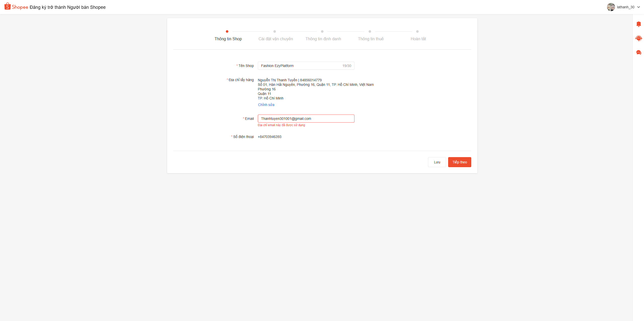Click the Cài đặt vận chuyển step dot
The image size is (644, 321).
coord(275,31)
